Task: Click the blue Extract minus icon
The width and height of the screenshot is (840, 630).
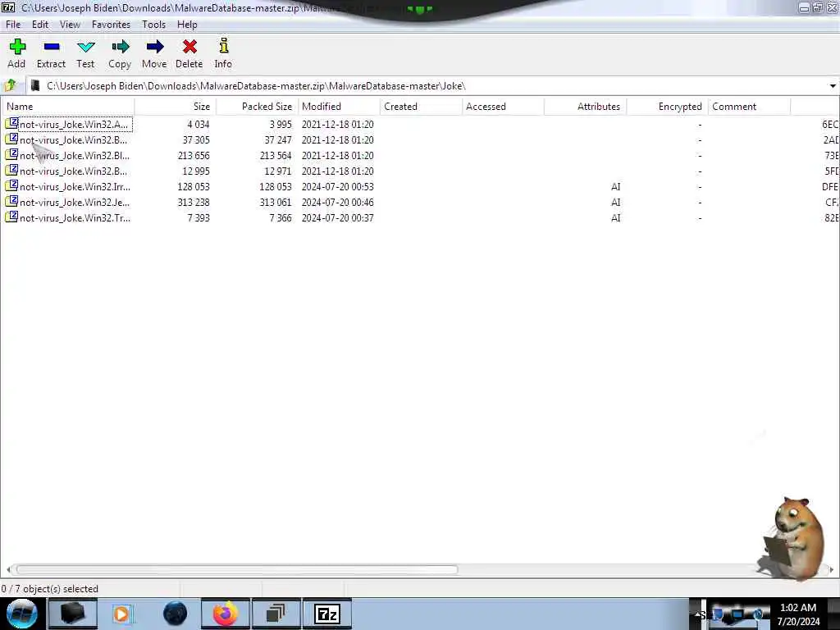Action: click(52, 47)
